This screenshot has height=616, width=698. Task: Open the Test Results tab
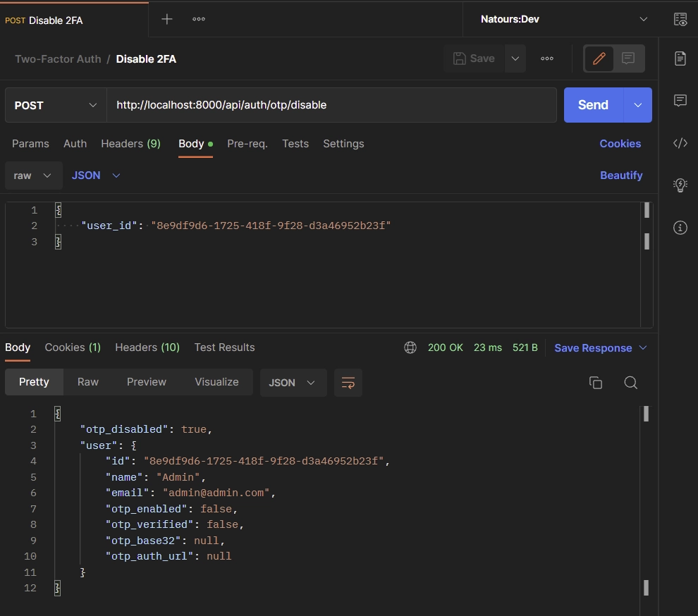[x=224, y=347]
